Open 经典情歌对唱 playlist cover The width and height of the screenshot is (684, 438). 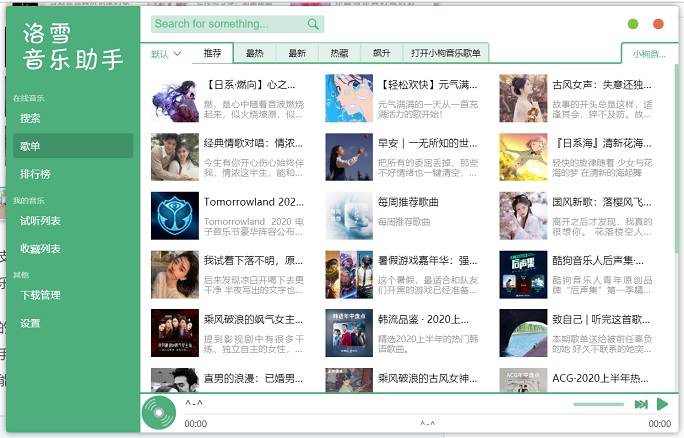pyautogui.click(x=175, y=157)
